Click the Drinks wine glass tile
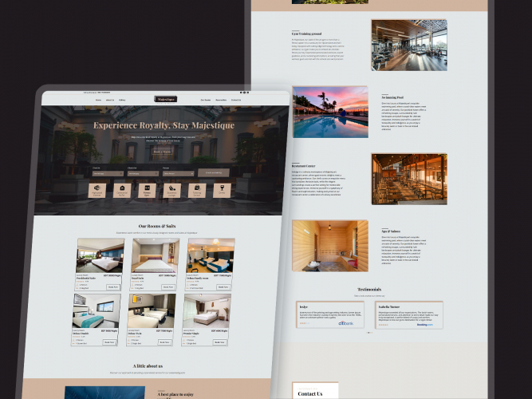Screen dimensions: 532x399 pyautogui.click(x=222, y=191)
